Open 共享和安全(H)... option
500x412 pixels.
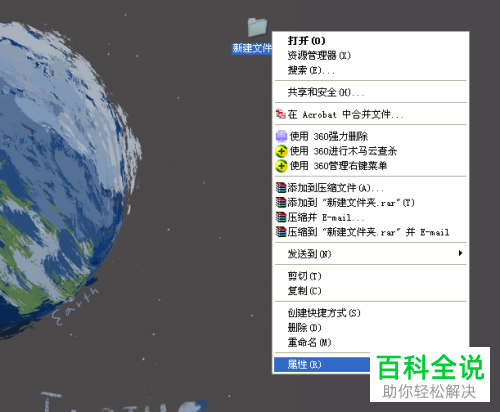click(x=326, y=92)
